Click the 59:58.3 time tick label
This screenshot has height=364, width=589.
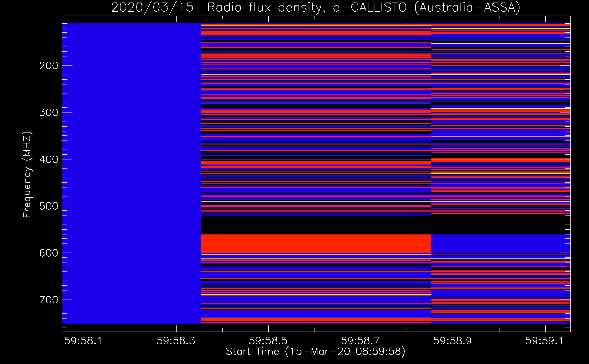(176, 341)
